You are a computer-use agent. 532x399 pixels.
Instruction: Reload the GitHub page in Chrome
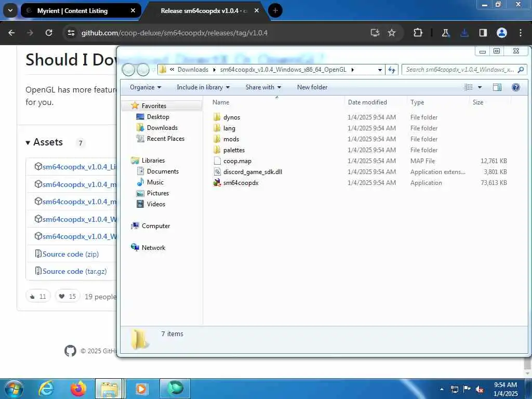pos(49,33)
